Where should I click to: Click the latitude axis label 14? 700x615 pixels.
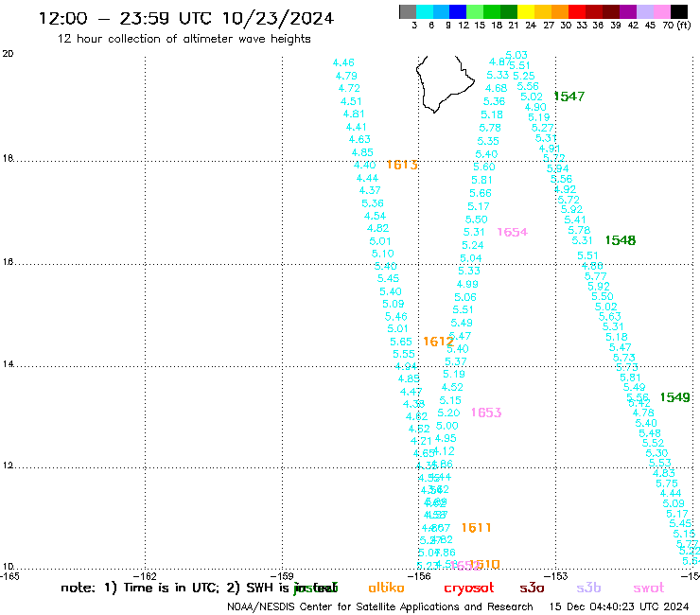[x=8, y=364]
